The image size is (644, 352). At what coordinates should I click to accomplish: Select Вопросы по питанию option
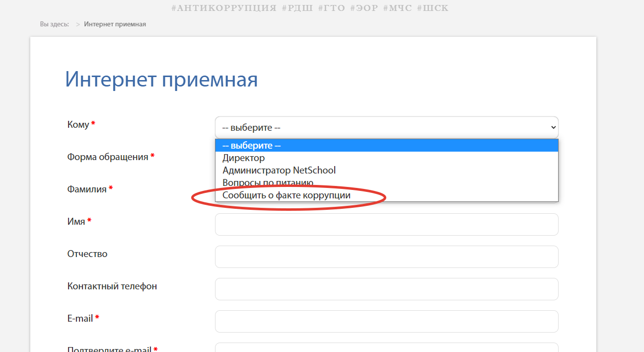click(268, 182)
